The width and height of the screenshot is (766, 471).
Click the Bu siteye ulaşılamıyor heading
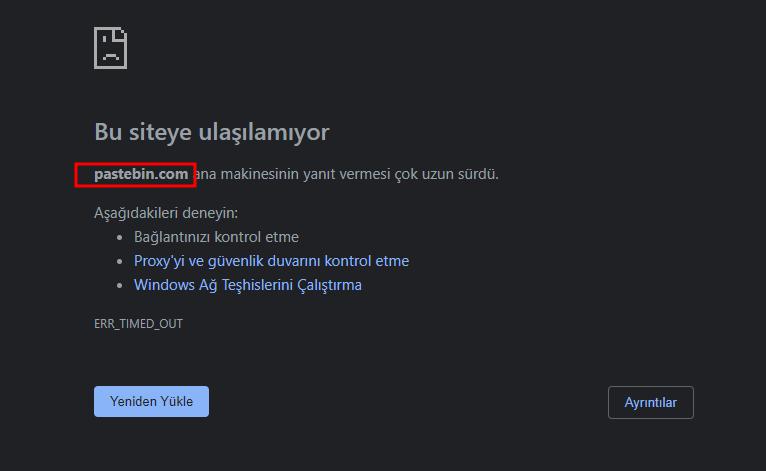212,132
